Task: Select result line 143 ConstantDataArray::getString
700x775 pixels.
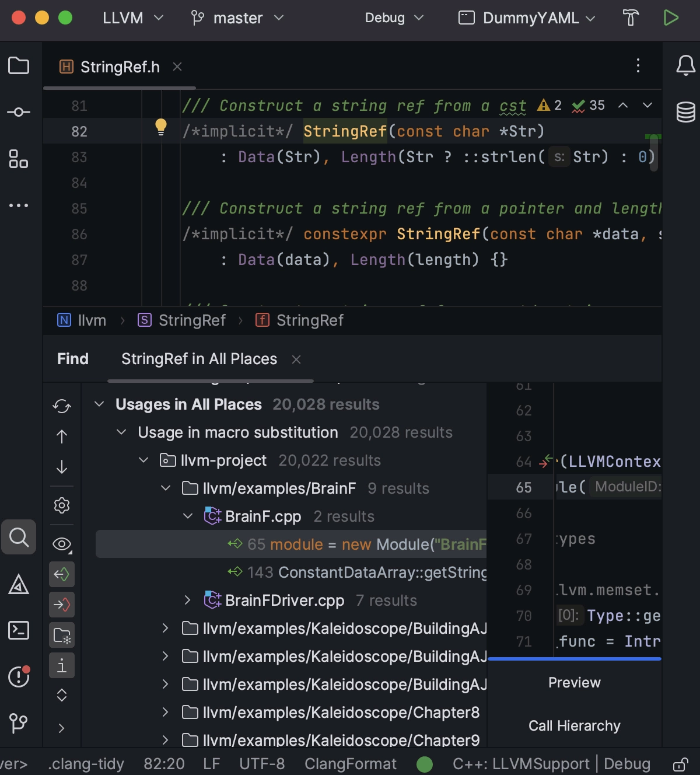Action: coord(291,572)
